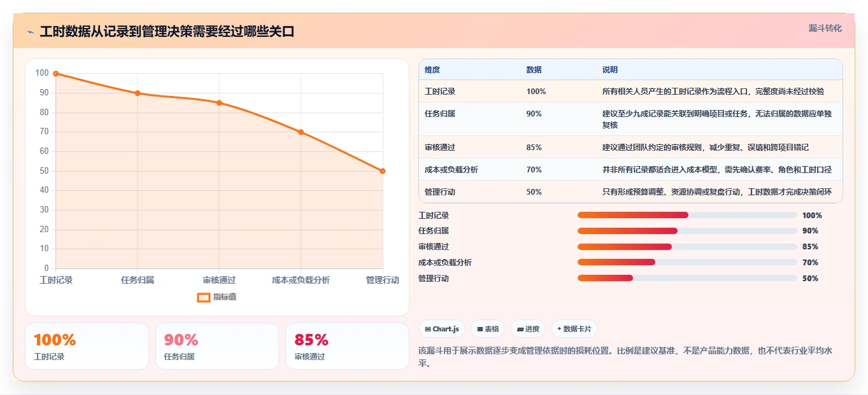This screenshot has width=868, height=395.
Task: Click the 0 y-axis tick label
Action: coord(47,268)
